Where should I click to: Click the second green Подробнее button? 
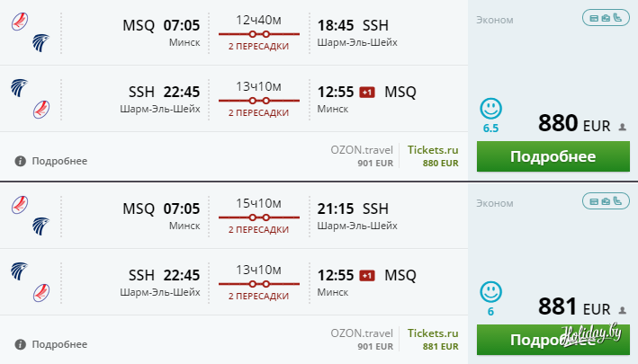tap(553, 340)
